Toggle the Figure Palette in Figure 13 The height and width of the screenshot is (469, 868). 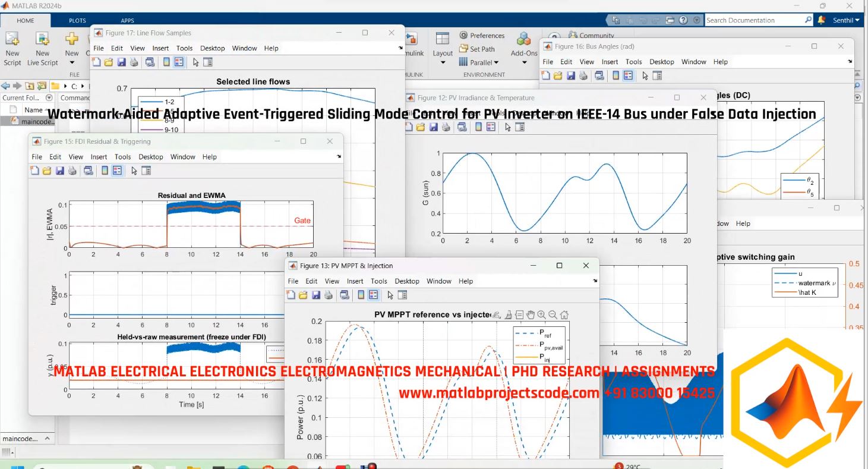pos(361,295)
